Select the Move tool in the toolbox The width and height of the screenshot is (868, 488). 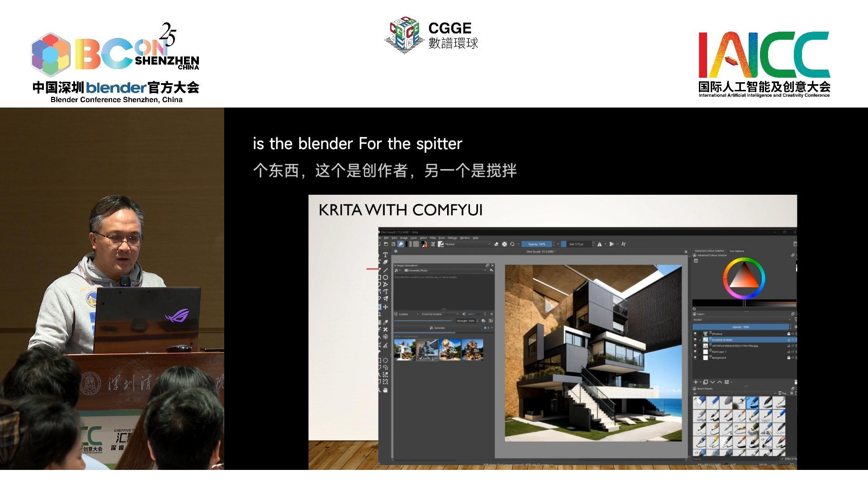pyautogui.click(x=385, y=307)
